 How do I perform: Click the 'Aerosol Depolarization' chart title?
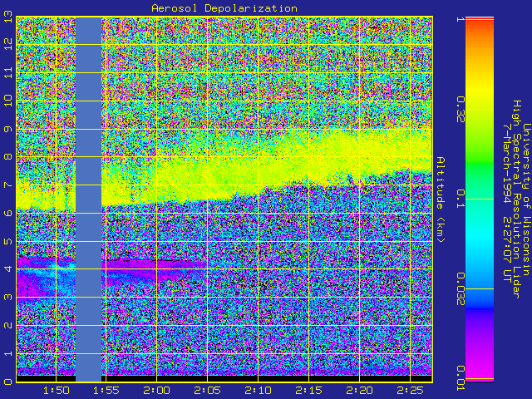(x=224, y=8)
